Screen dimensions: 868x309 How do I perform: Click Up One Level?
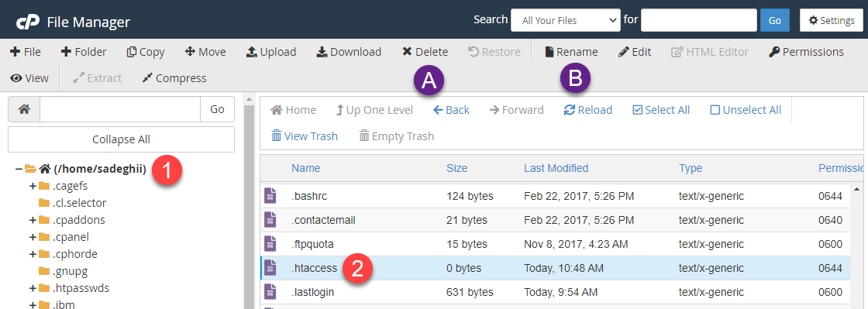click(375, 110)
